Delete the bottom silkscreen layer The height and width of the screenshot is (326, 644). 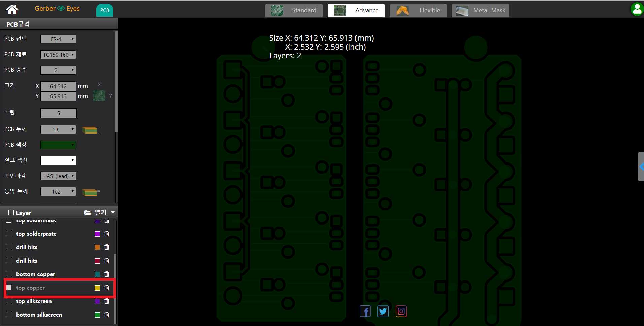(x=107, y=315)
